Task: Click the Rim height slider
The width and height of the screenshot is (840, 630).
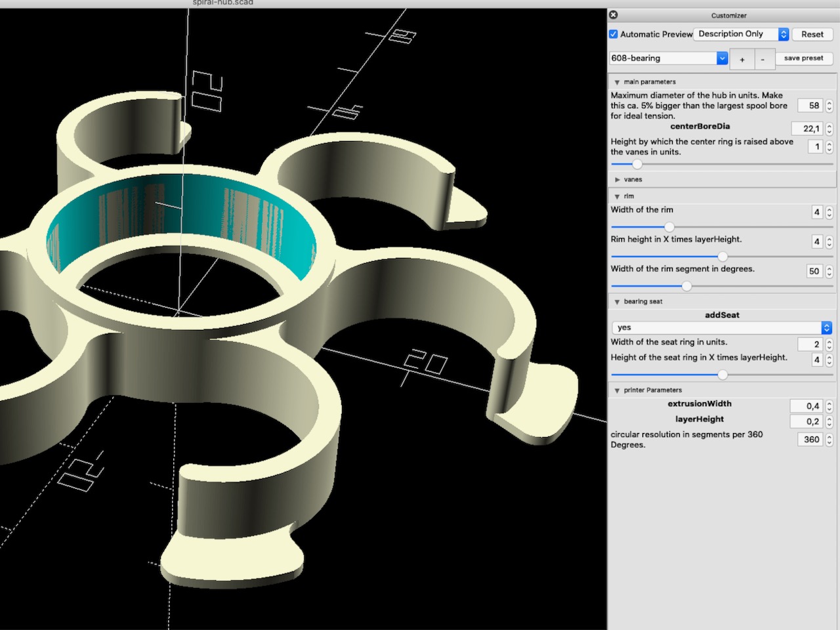Action: coord(722,257)
